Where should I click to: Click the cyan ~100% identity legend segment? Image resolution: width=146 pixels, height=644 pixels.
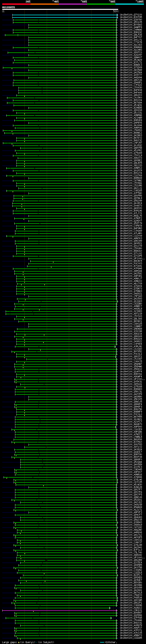(x=130, y=4)
